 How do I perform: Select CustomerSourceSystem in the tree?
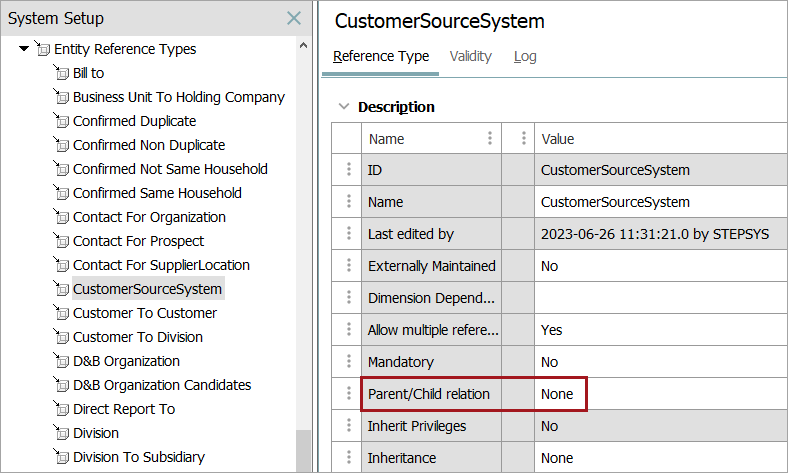pyautogui.click(x=147, y=289)
